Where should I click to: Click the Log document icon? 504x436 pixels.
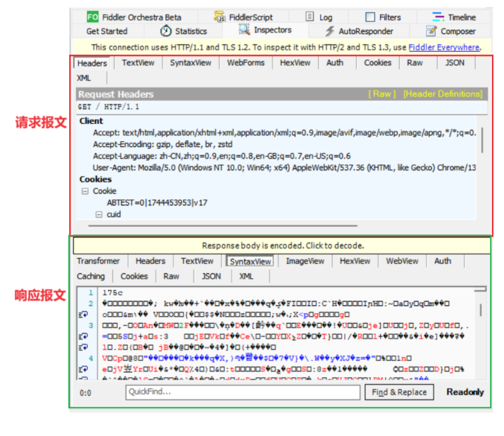click(x=310, y=16)
